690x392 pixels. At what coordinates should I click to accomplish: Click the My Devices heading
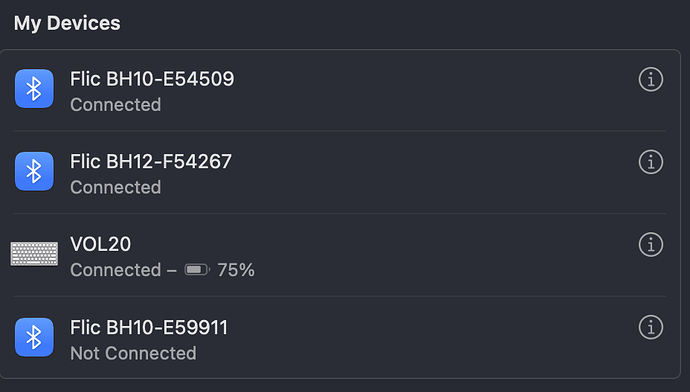pyautogui.click(x=67, y=23)
